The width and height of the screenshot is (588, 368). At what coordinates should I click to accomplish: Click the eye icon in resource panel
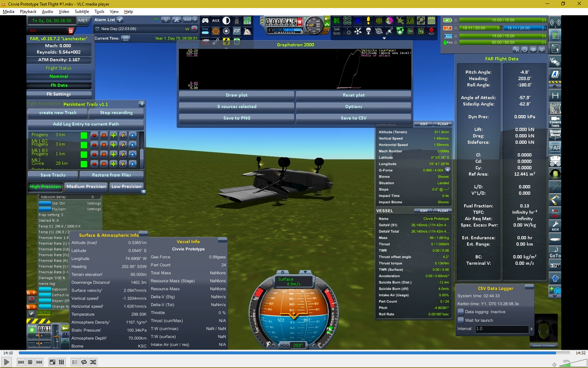coord(533,49)
